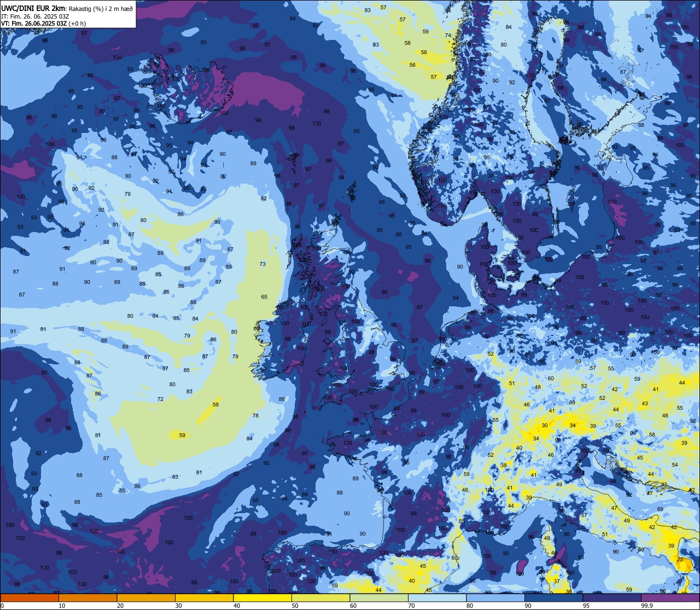Select the purple legend swatch above 99.9
Viewport: 700px width, 610px height.
point(670,597)
